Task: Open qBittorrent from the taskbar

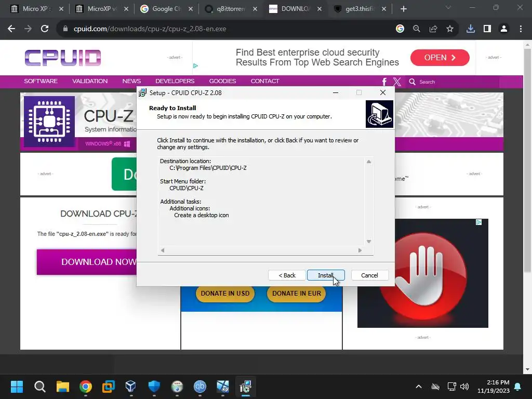Action: pos(200,387)
